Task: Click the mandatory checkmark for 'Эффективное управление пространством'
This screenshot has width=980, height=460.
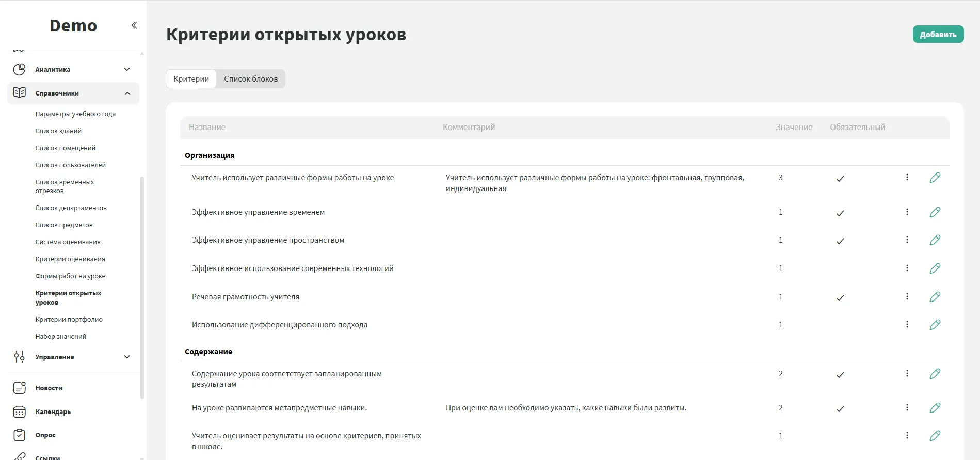Action: click(840, 241)
